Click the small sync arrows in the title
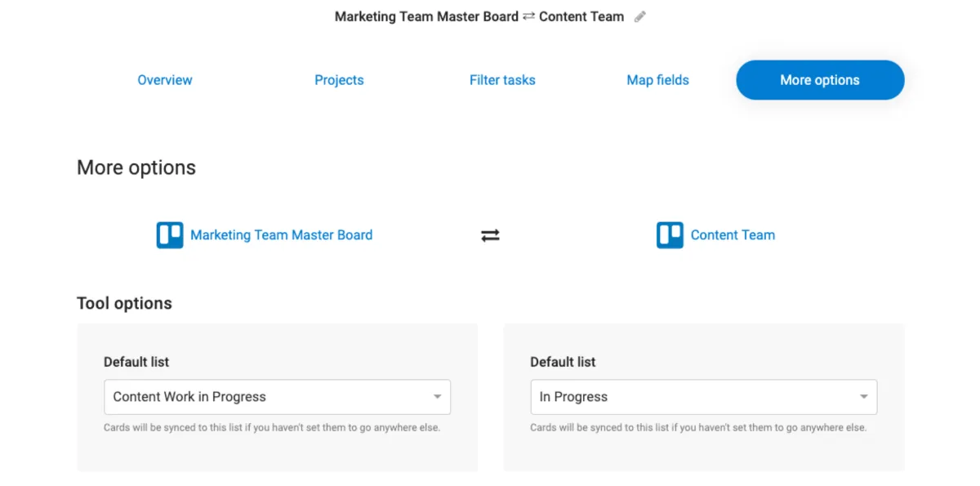This screenshot has height=486, width=980. click(x=528, y=16)
